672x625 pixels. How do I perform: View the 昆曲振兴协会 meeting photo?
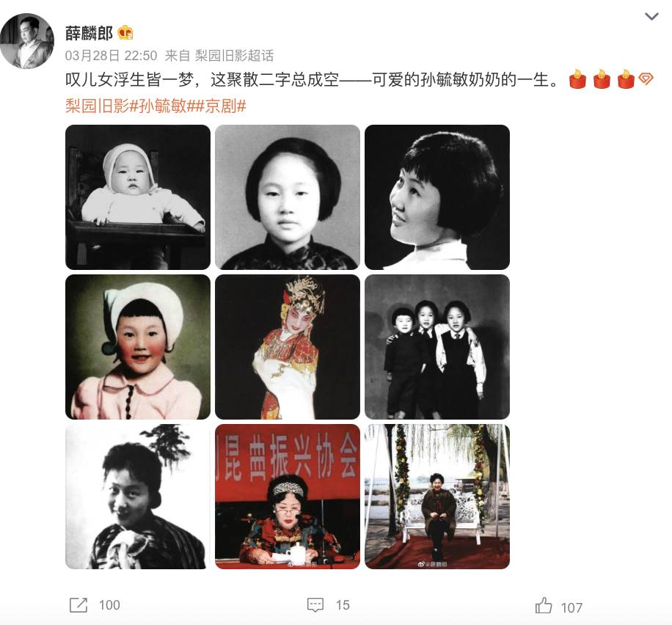(287, 497)
